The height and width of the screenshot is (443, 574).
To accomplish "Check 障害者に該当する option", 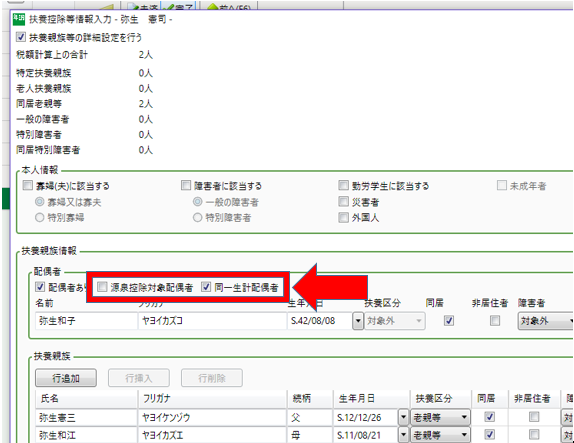I will pyautogui.click(x=186, y=185).
